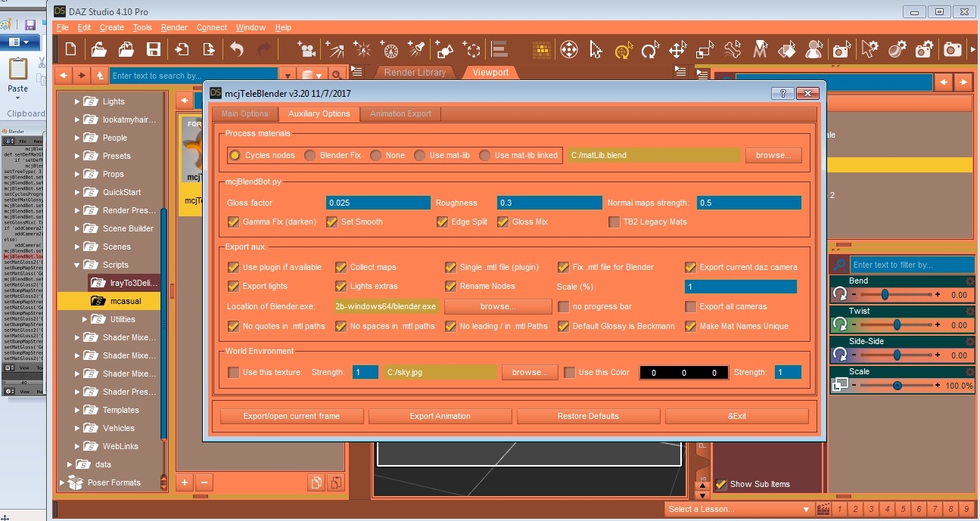
Task: Enable the Export all cameras checkbox
Action: tap(690, 307)
